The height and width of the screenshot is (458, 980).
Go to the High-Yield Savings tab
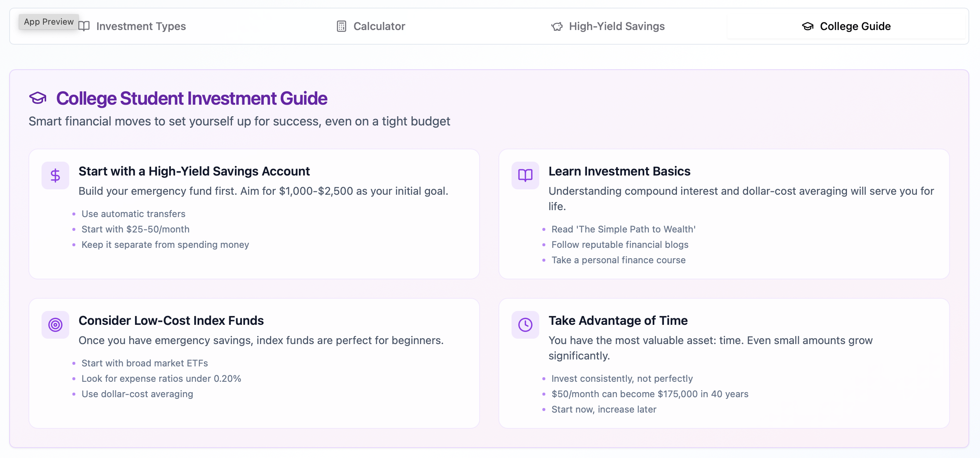(x=617, y=26)
